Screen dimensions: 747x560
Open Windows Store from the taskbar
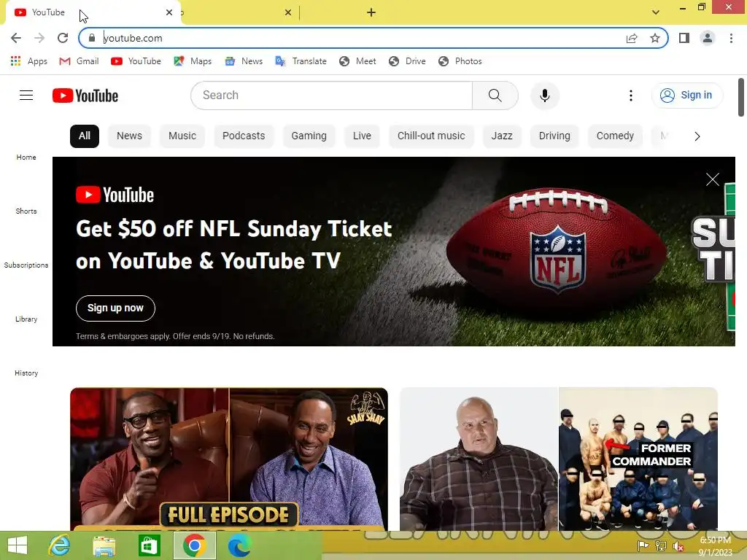tap(149, 545)
